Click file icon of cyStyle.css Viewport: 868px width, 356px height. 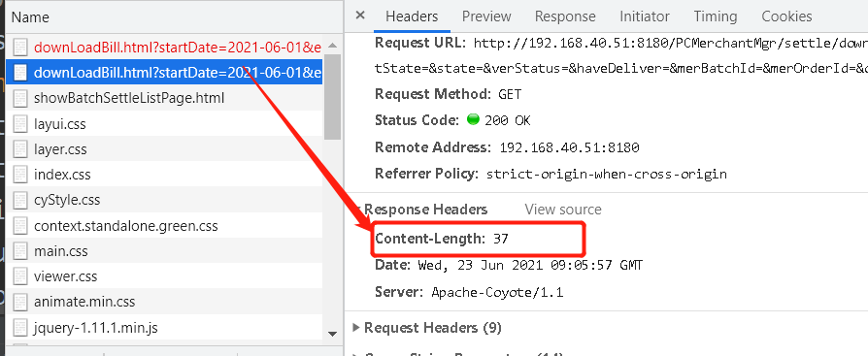tap(20, 200)
